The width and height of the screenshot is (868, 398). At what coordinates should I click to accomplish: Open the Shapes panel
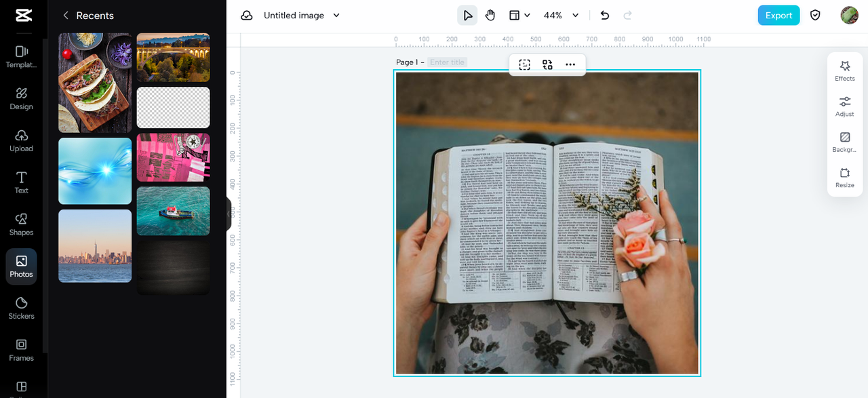pyautogui.click(x=21, y=224)
